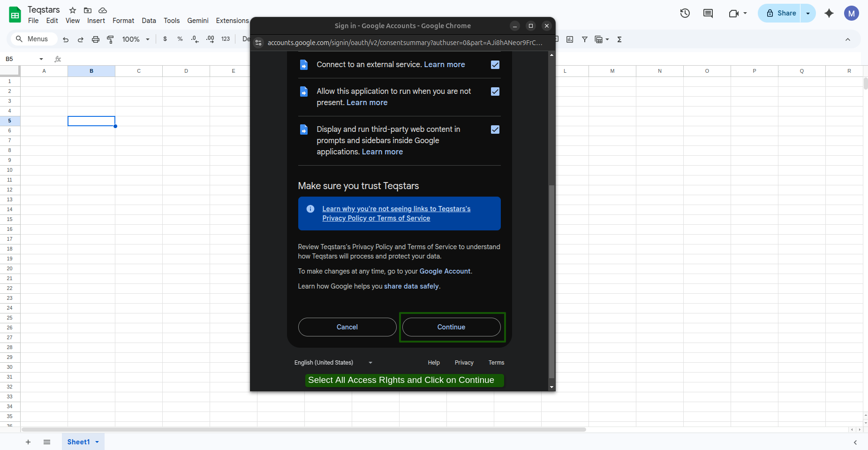Undo the last action in the toolbar
Viewport: 868px width, 450px height.
(x=66, y=39)
